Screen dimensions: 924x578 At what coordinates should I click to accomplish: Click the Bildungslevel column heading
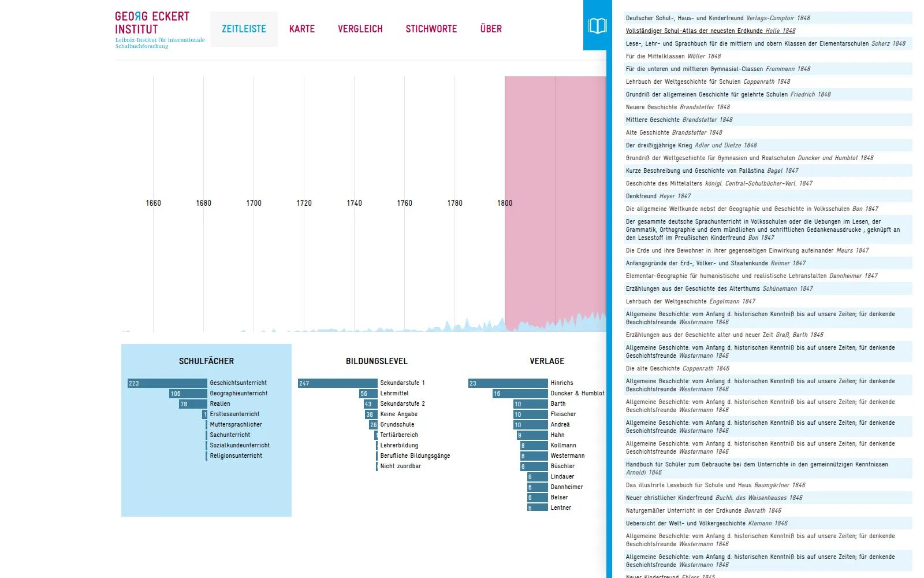tap(377, 361)
